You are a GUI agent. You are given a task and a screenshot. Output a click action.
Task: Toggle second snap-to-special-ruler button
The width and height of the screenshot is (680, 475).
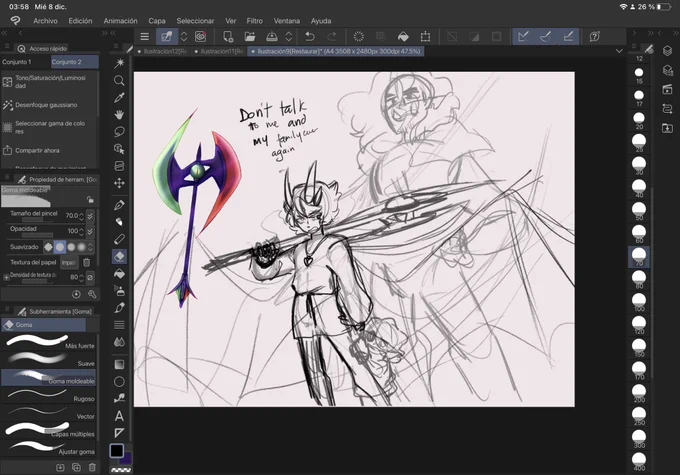click(x=546, y=37)
